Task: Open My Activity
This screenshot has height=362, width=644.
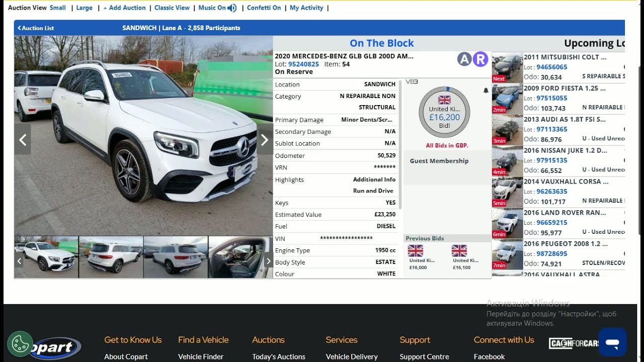Action: click(x=306, y=8)
